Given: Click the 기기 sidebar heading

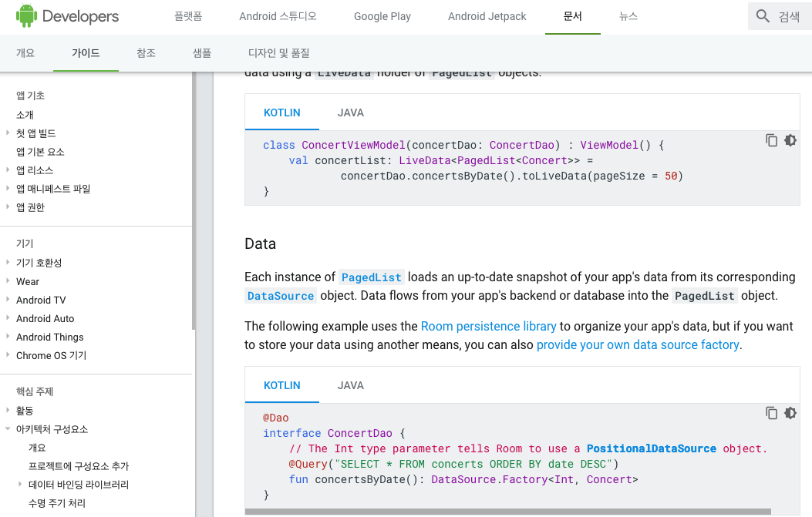Looking at the screenshot, I should [x=25, y=243].
